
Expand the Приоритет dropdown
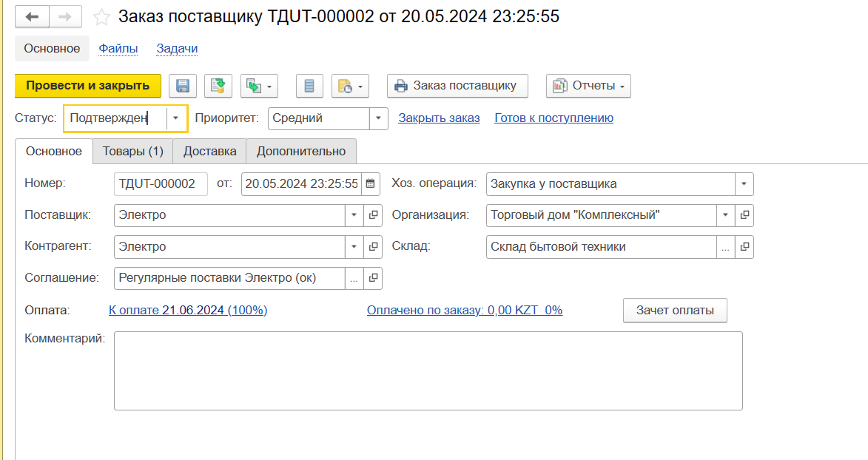pos(378,118)
